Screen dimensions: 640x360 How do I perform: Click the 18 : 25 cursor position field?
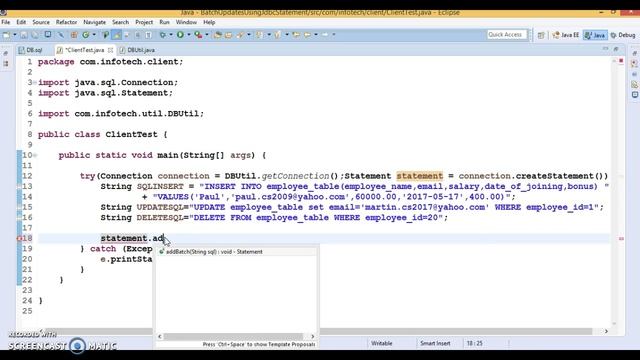[x=474, y=344]
